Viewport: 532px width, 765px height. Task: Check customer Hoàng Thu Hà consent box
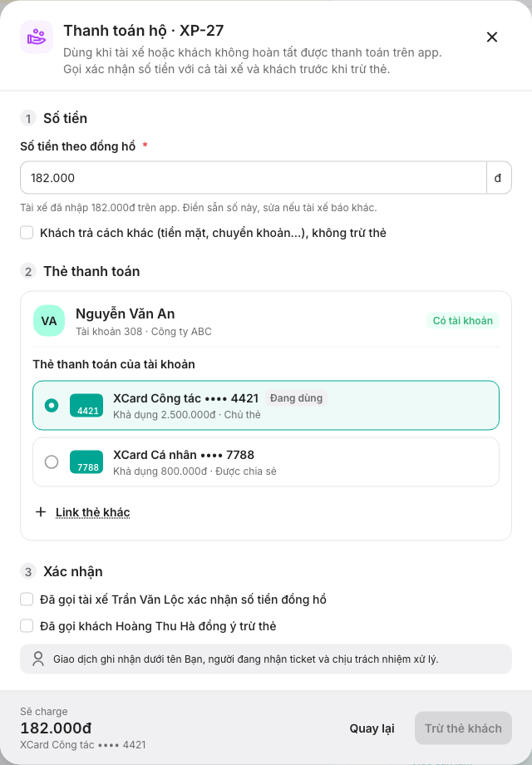point(27,626)
